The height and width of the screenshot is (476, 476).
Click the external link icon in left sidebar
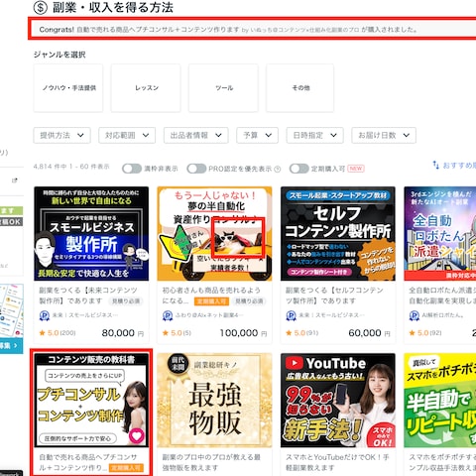[x=14, y=180]
